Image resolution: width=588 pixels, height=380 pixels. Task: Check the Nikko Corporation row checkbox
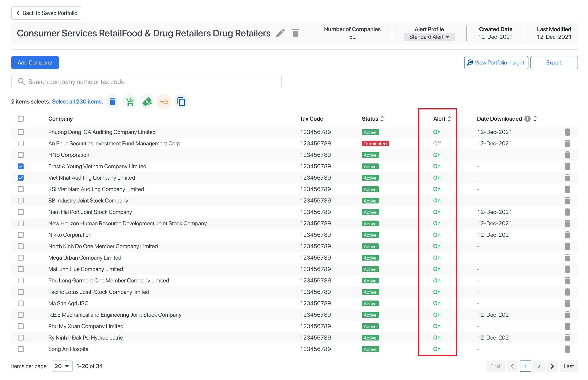21,235
